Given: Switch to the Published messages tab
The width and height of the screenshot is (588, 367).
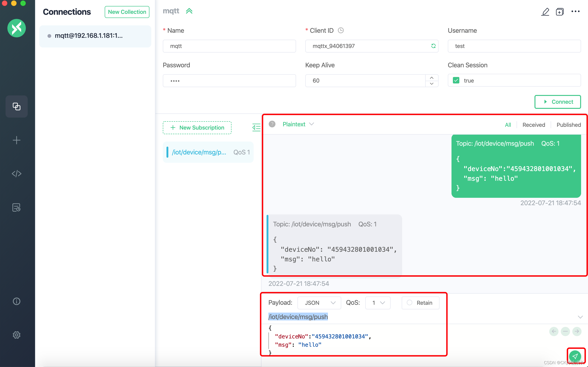Looking at the screenshot, I should click(569, 125).
